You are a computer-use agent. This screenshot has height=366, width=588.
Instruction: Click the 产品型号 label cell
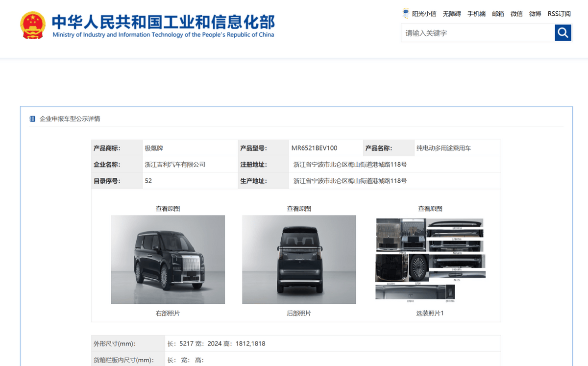pos(263,148)
